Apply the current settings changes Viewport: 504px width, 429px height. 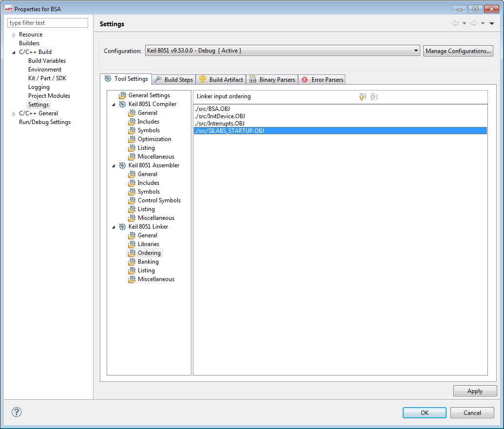(x=475, y=391)
